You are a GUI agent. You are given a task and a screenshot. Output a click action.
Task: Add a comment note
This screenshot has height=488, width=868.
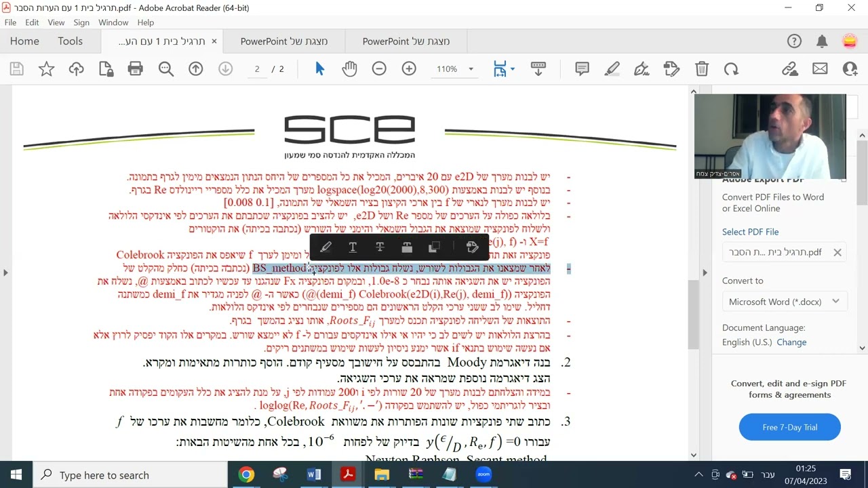(582, 68)
